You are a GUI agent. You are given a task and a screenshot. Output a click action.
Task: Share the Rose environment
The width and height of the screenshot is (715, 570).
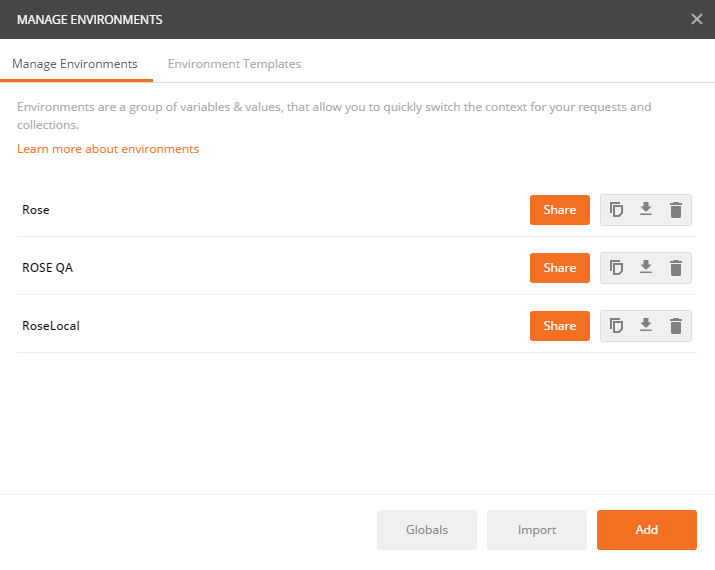pos(560,210)
